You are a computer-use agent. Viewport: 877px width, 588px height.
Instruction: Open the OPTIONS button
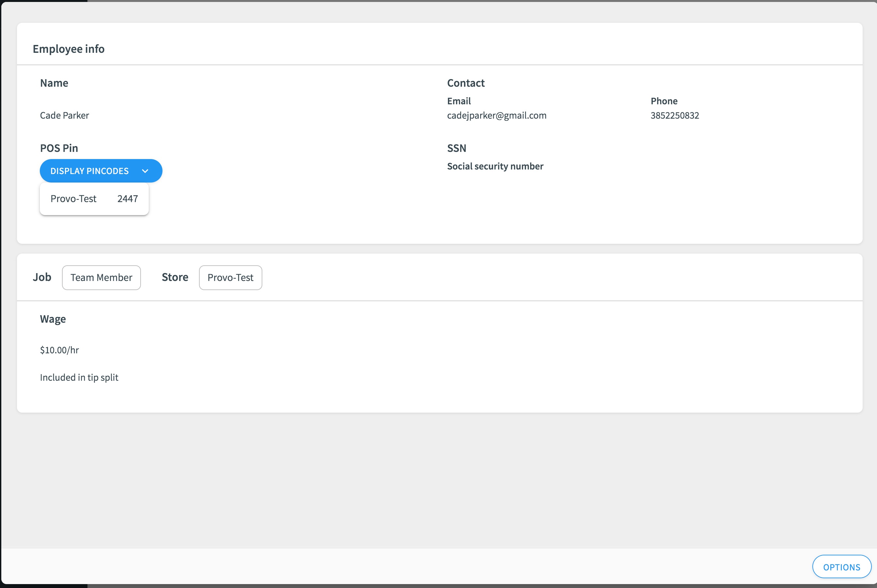pyautogui.click(x=841, y=567)
